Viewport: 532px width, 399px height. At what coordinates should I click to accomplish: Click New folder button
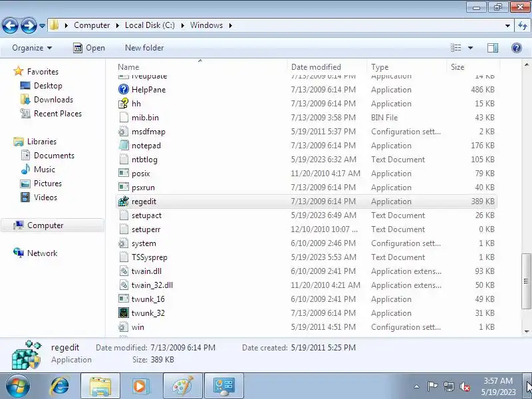[x=144, y=48]
